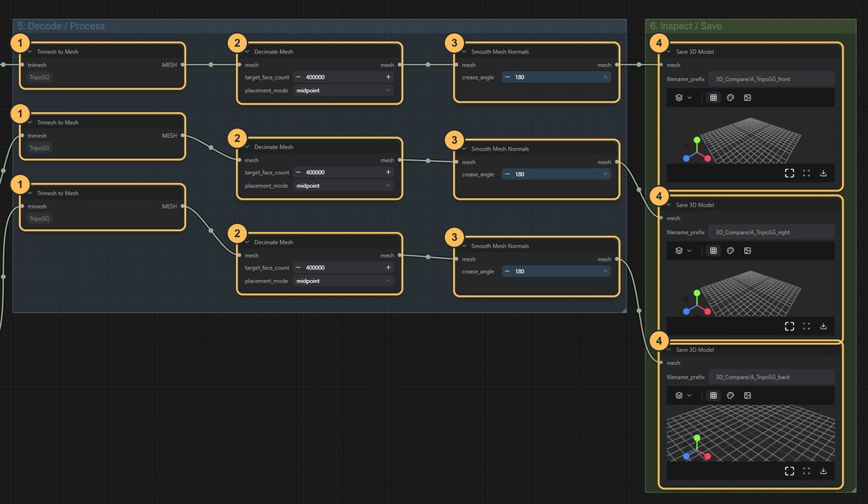Download the A_TripoSG_right model
The image size is (868, 504).
(x=823, y=327)
